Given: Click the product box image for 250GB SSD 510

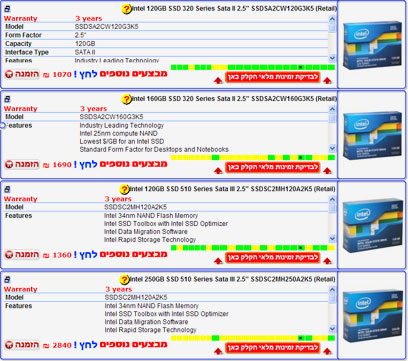Looking at the screenshot, I should pos(372,316).
